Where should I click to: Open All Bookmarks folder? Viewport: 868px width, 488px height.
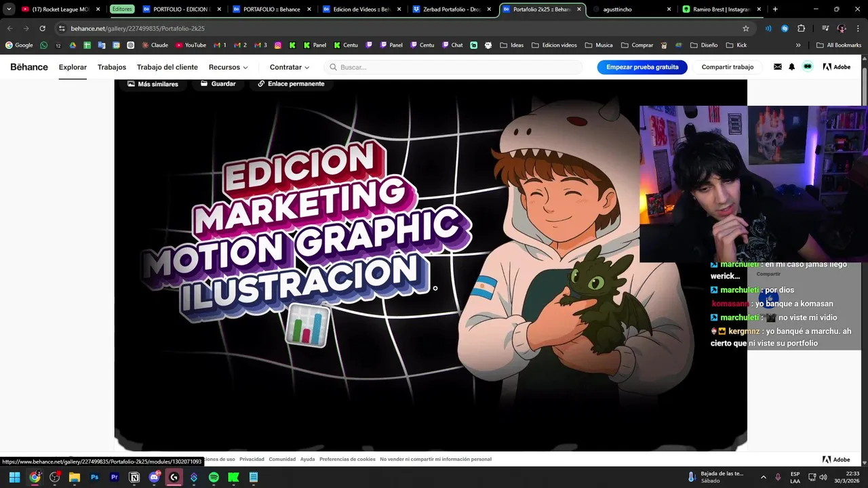[x=839, y=45]
